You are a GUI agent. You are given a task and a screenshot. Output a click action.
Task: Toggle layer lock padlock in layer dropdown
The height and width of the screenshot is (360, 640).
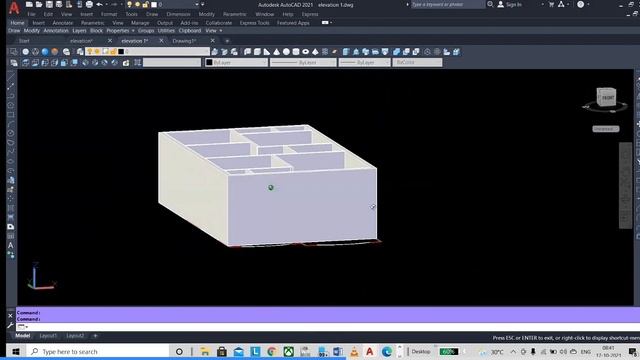(113, 52)
